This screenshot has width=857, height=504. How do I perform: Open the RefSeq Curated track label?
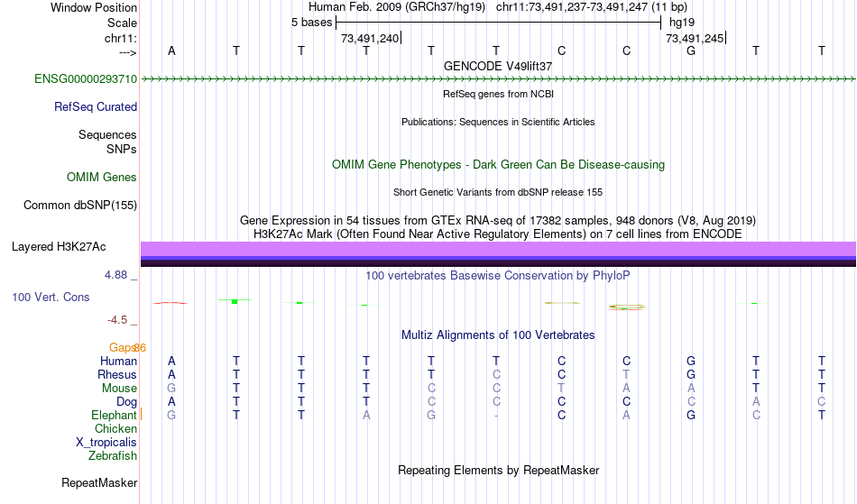(x=96, y=107)
